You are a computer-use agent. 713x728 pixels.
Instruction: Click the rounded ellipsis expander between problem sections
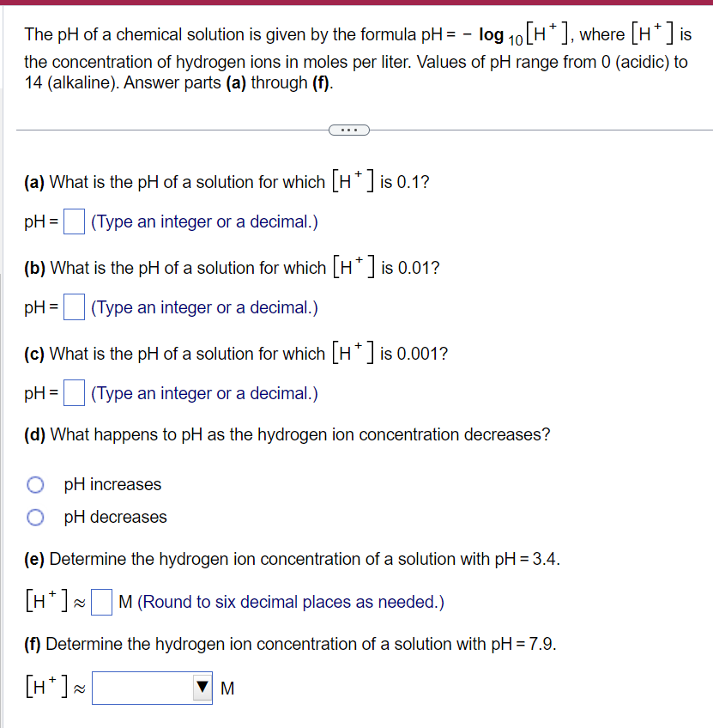coord(347,130)
